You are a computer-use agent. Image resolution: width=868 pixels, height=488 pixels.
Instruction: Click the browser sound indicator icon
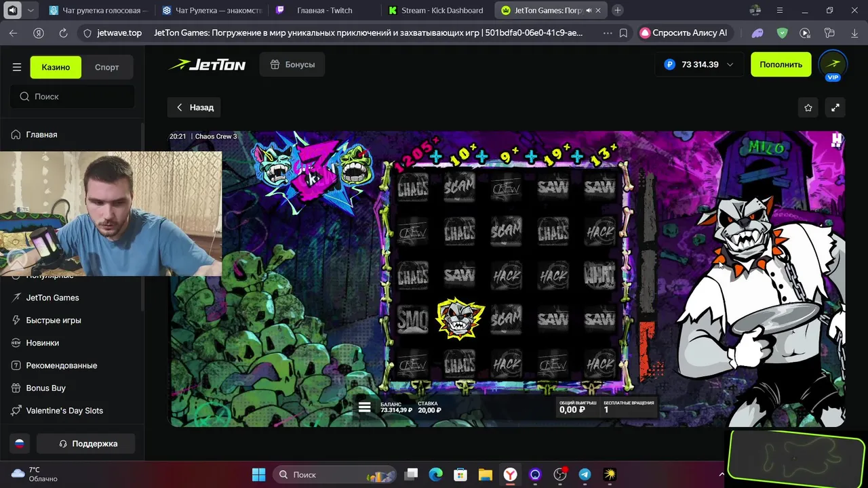(12, 10)
